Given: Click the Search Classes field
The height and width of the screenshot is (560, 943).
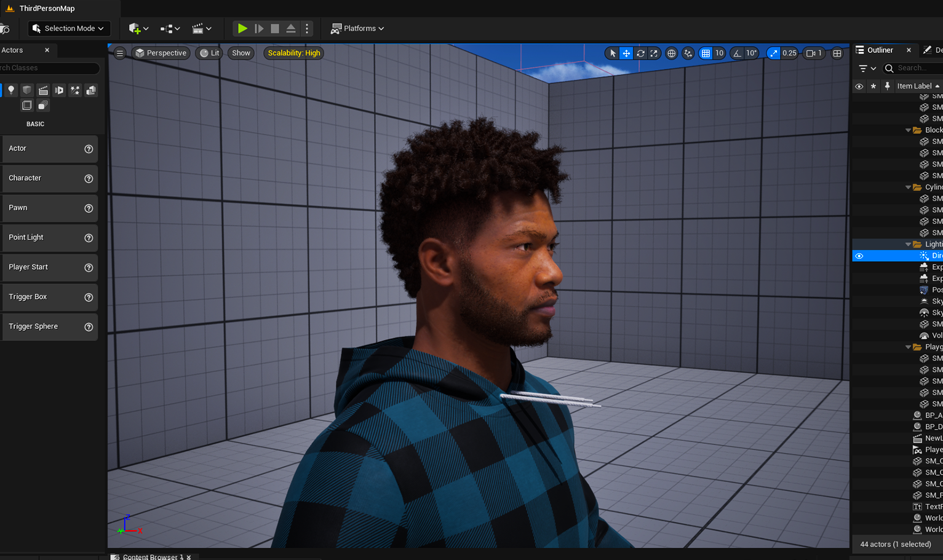Looking at the screenshot, I should (49, 68).
